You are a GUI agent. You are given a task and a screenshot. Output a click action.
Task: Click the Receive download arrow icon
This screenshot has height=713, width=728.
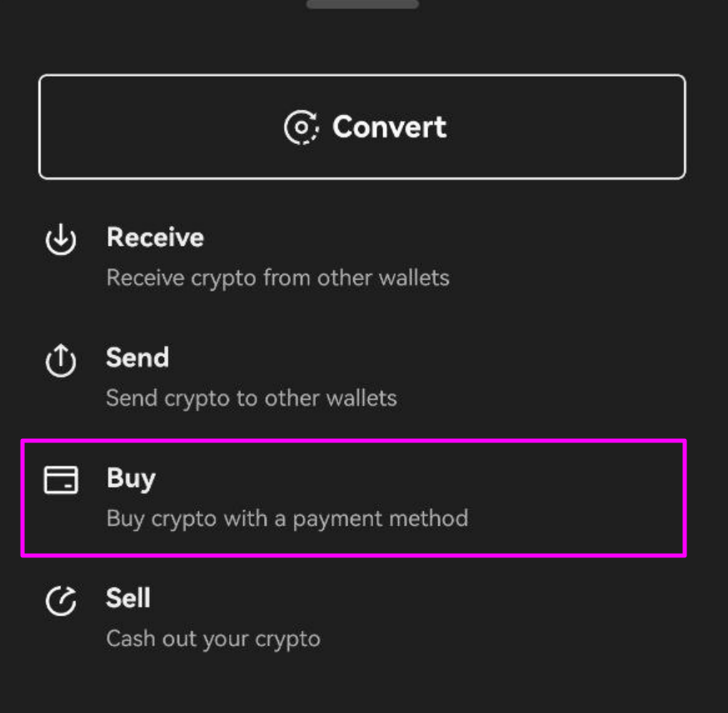(x=61, y=240)
